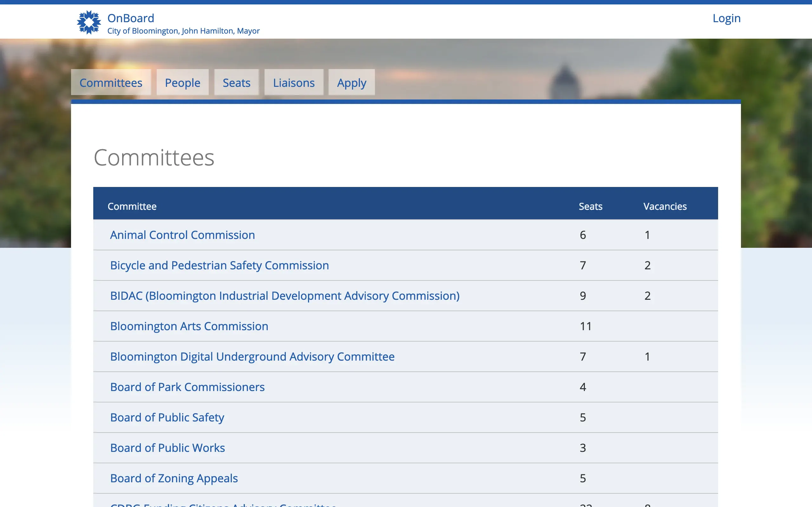View Board of Park Commissioners

pyautogui.click(x=187, y=387)
